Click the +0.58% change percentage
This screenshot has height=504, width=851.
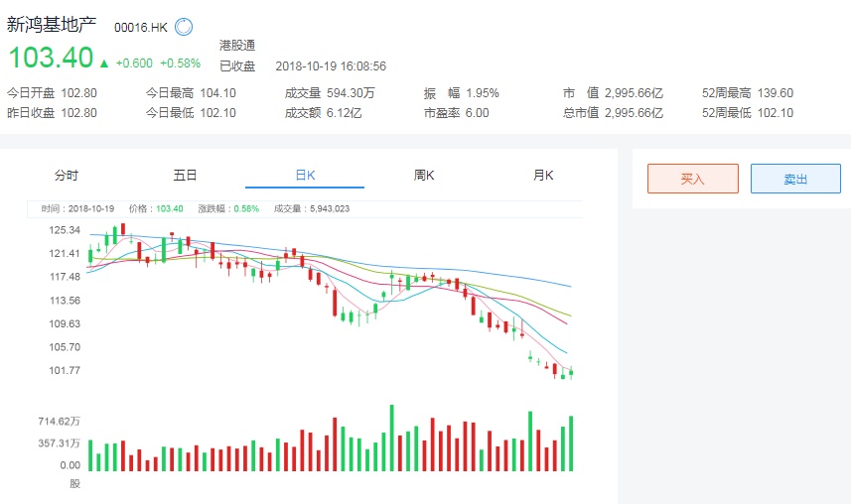click(181, 63)
